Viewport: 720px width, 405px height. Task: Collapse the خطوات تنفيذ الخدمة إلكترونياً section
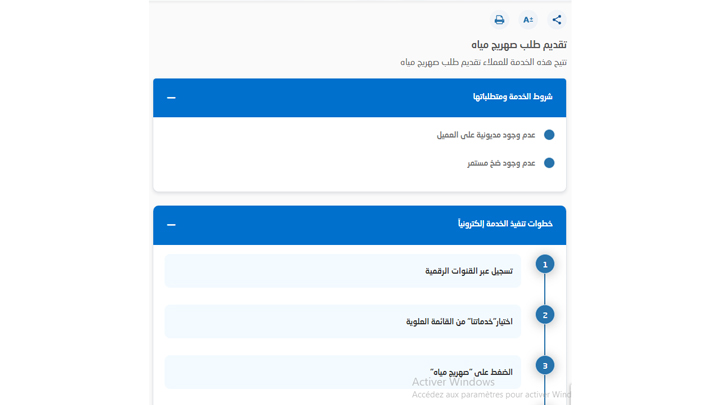[x=171, y=225]
